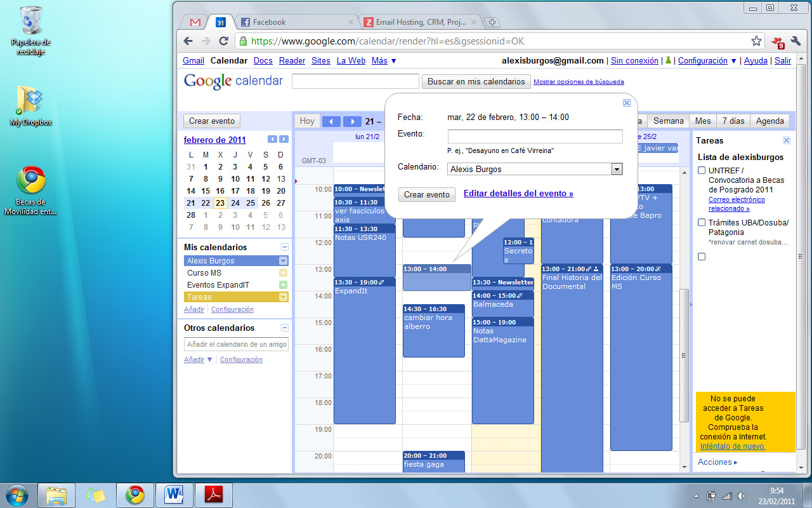812x508 pixels.
Task: Click the Inténtalo de nuevo link
Action: 733,446
